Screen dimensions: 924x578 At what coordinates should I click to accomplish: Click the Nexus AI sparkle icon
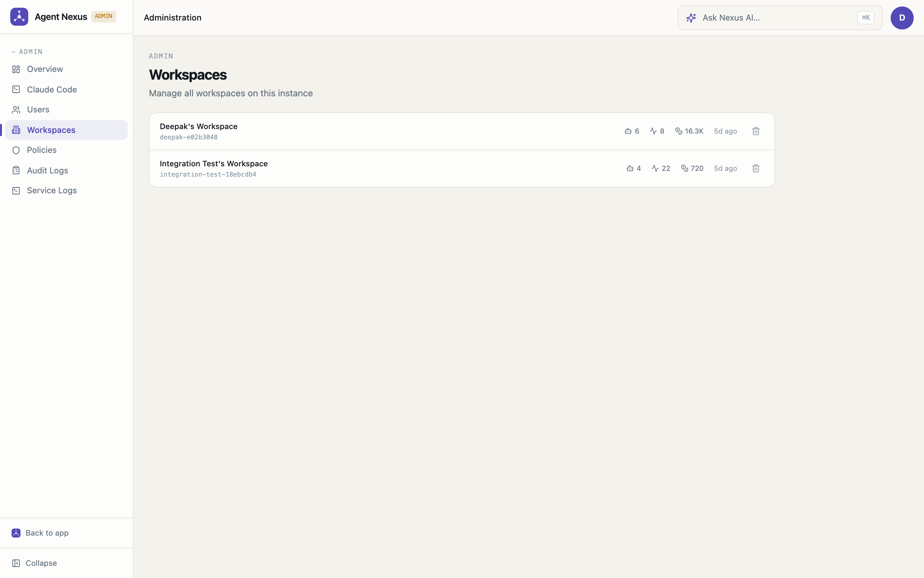pos(691,18)
